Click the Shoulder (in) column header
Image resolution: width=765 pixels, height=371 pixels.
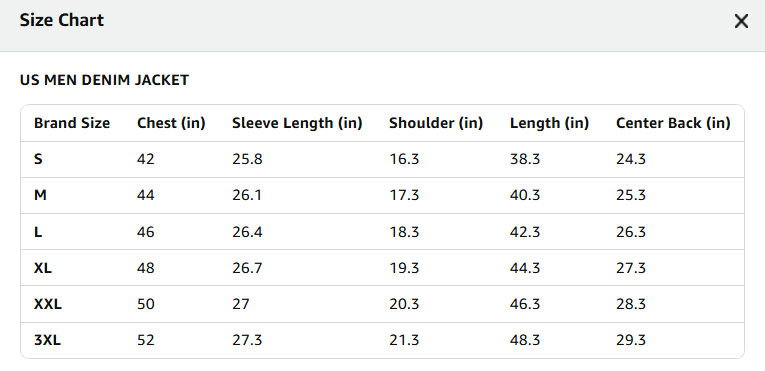(x=436, y=123)
